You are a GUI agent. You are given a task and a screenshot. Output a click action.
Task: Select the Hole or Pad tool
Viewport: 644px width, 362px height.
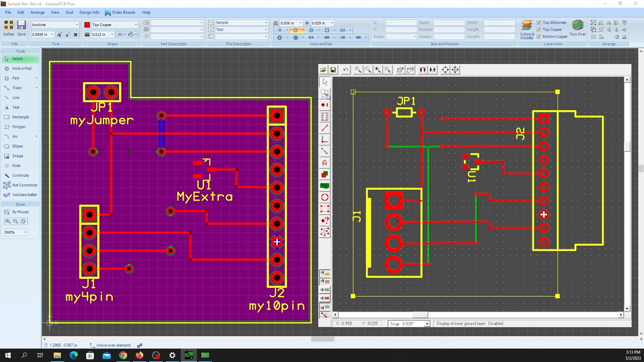tap(20, 68)
